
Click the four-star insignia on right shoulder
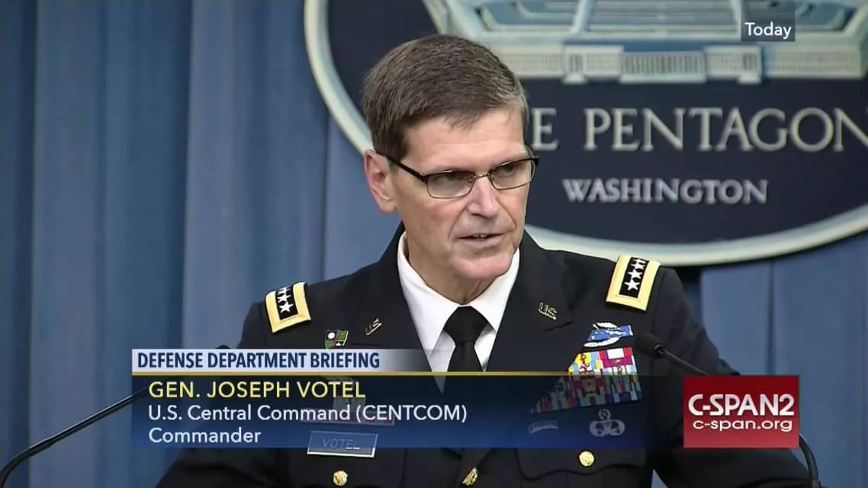(x=633, y=282)
